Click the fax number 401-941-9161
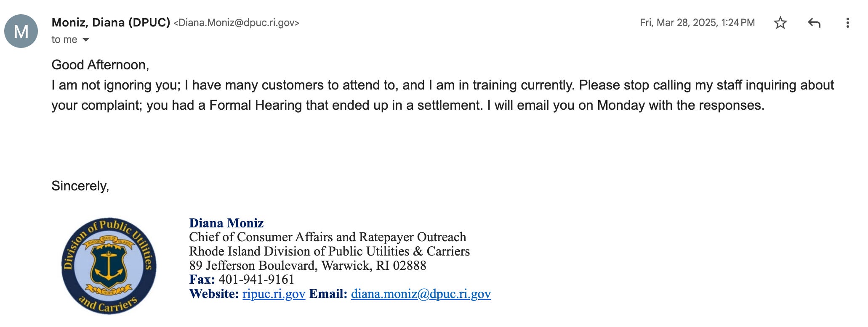 click(x=256, y=280)
